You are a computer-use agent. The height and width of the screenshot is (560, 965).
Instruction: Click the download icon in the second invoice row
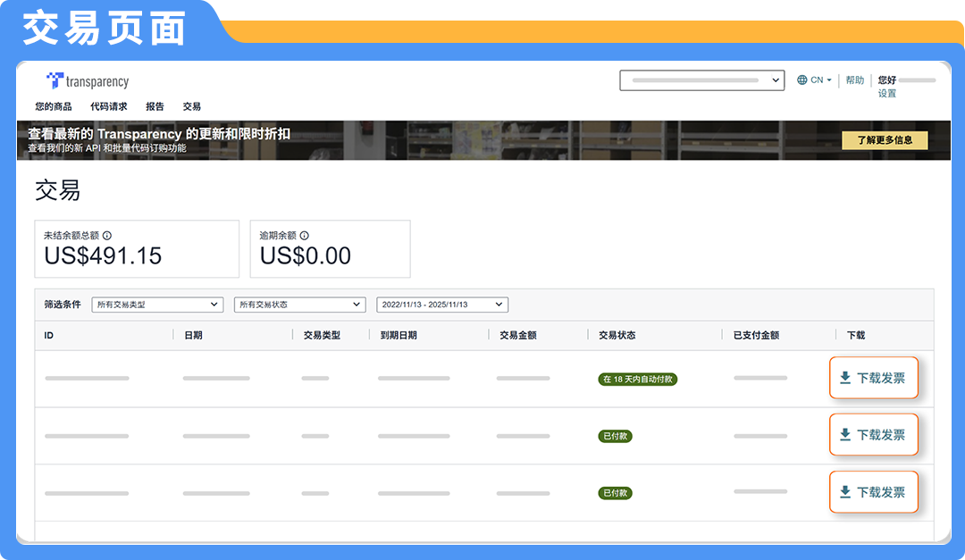click(x=845, y=435)
